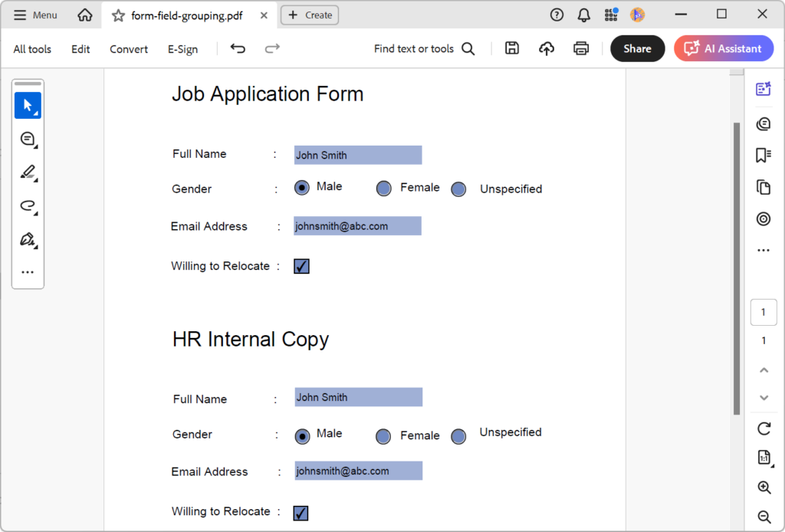Screen dimensions: 785x532
Task: Uncheck Willing to Relocate in HR Internal Copy
Action: coord(301,512)
